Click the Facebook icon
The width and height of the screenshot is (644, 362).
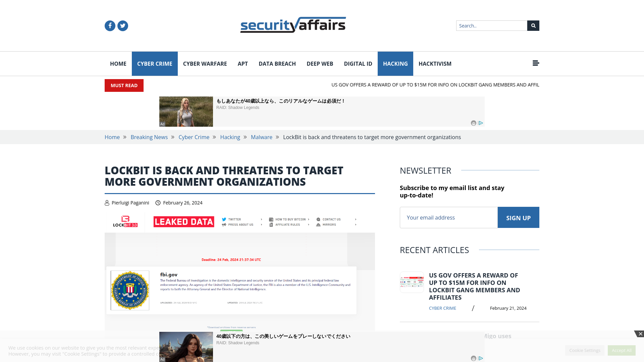110,25
